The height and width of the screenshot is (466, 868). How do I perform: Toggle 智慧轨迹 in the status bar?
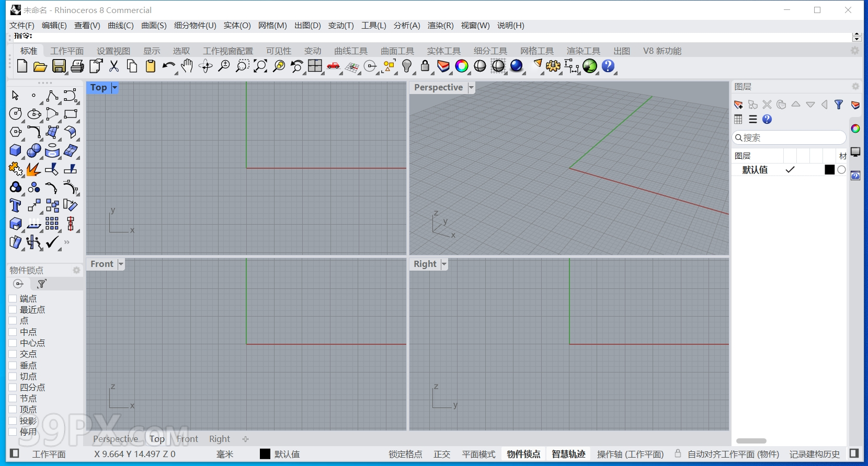tap(568, 454)
